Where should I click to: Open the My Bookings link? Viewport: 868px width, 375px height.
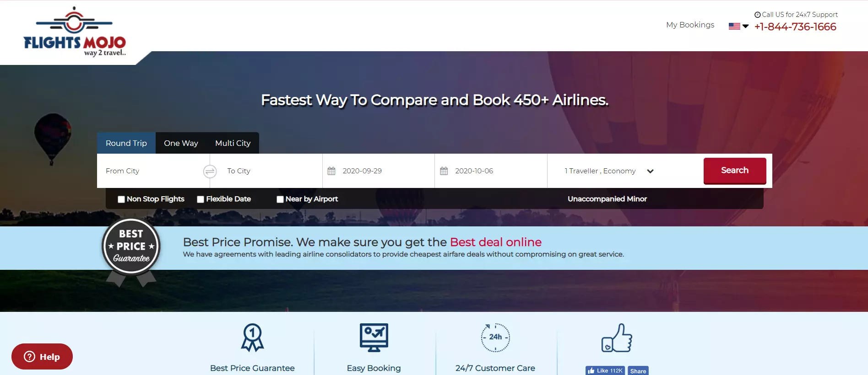point(690,25)
